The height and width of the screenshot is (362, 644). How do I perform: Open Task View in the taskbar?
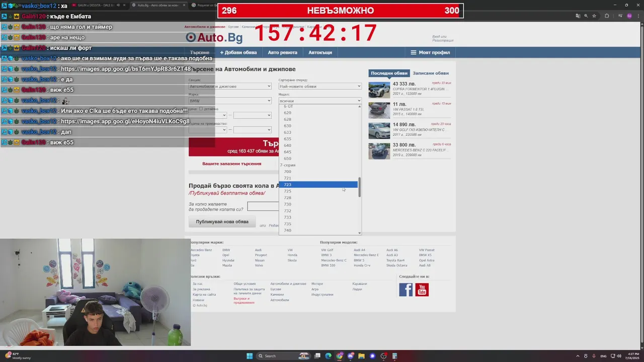coord(317,356)
